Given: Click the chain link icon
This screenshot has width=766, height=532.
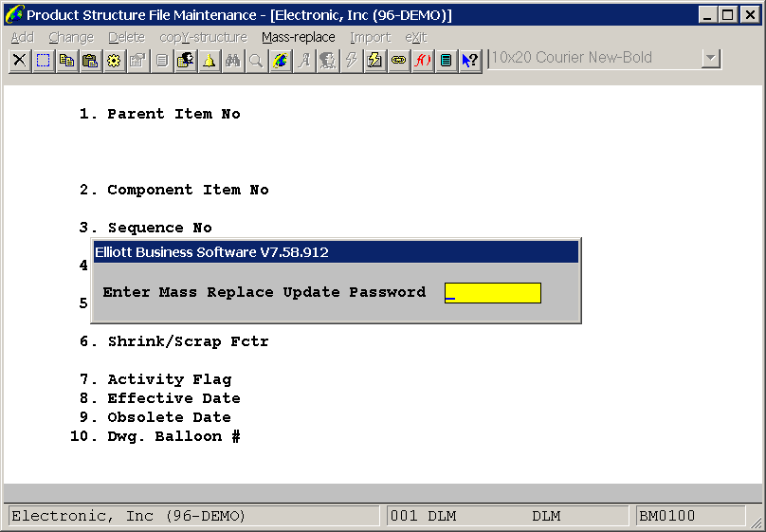Looking at the screenshot, I should pos(398,61).
